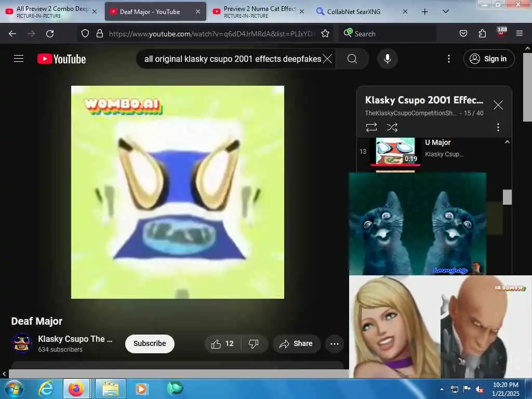
Task: Subscribe to the channel
Action: 150,343
